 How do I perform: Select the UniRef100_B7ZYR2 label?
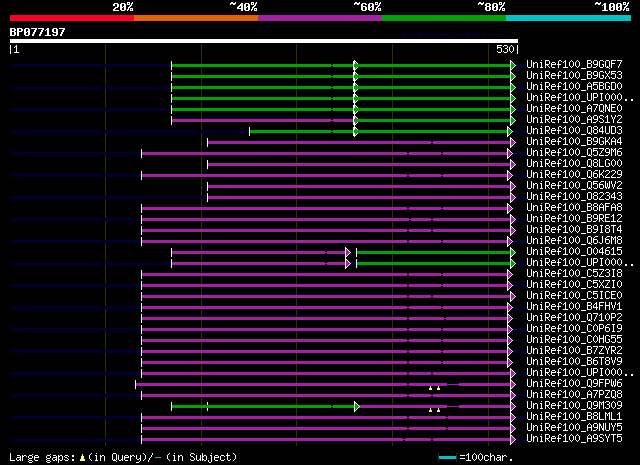(574, 351)
